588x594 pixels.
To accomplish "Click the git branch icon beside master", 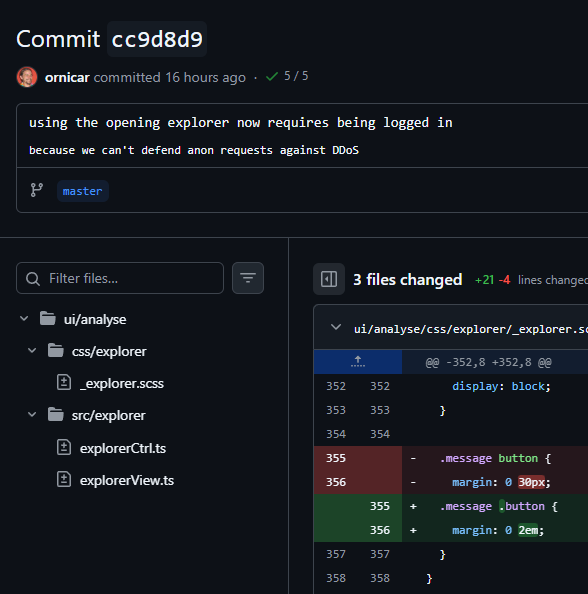I will tap(37, 190).
